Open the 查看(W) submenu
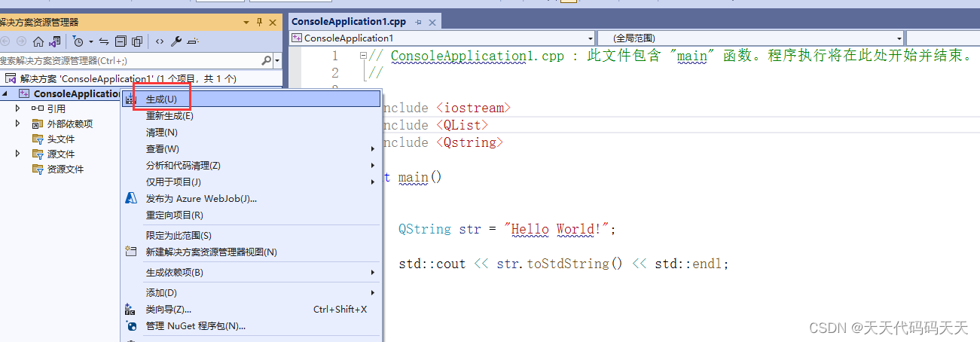Image resolution: width=980 pixels, height=342 pixels. [251, 148]
